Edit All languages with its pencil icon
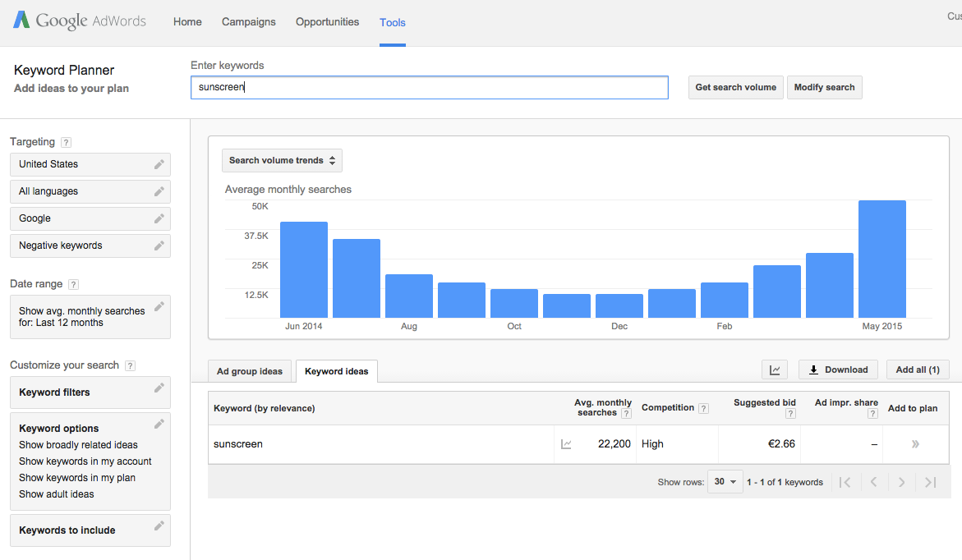962x560 pixels. (159, 191)
